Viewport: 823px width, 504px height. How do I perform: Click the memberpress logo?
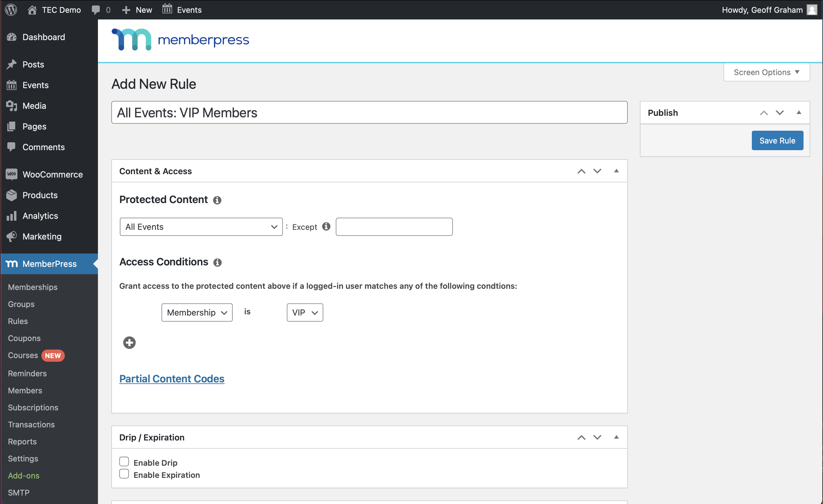click(180, 40)
